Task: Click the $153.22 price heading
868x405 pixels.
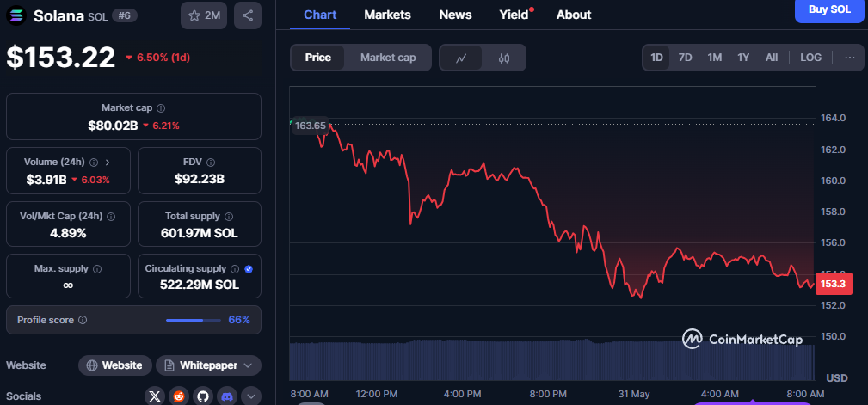Action: click(61, 57)
